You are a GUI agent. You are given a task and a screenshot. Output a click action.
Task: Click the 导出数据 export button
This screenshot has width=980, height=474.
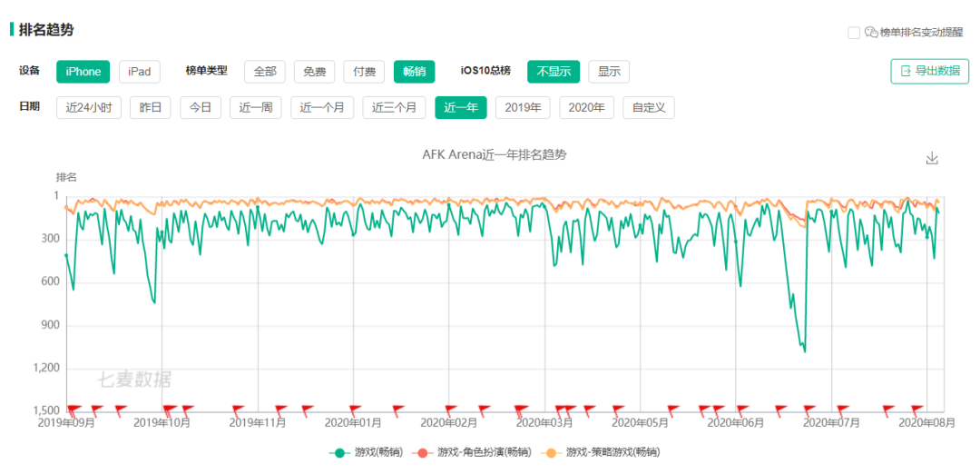click(x=930, y=71)
